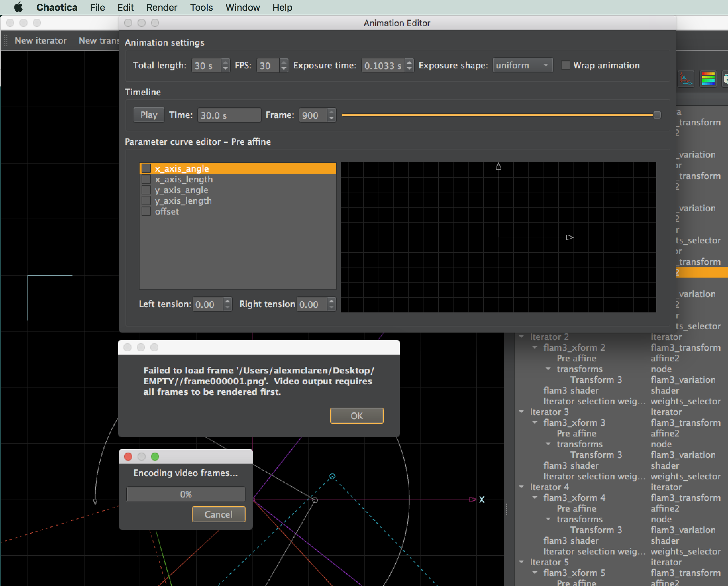
Task: Click the Encoding video frames progress bar
Action: [x=186, y=494]
